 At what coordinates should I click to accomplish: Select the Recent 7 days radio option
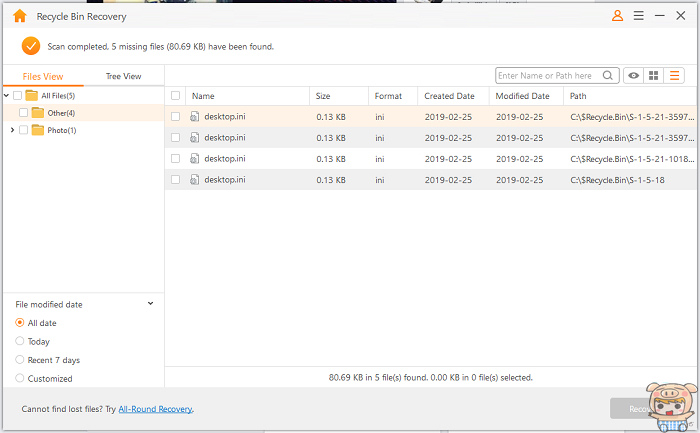coord(20,360)
